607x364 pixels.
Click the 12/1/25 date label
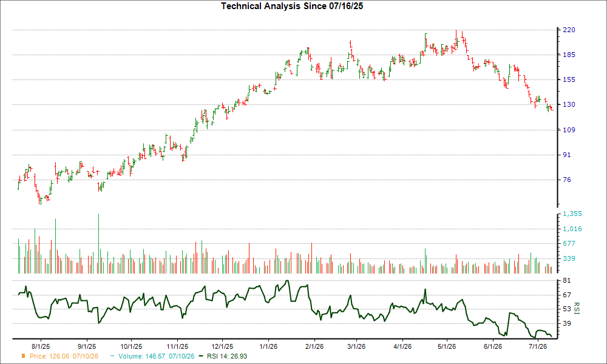coord(222,346)
